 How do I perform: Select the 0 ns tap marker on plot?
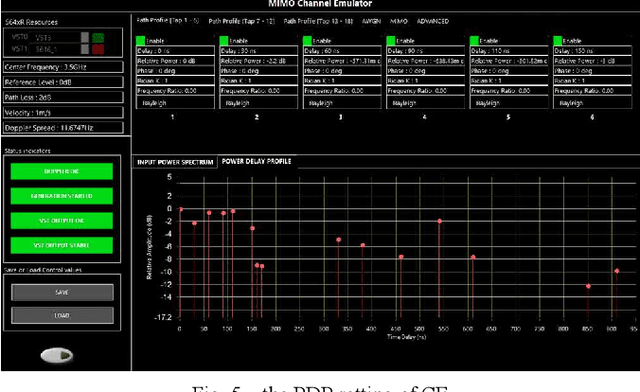coord(180,209)
